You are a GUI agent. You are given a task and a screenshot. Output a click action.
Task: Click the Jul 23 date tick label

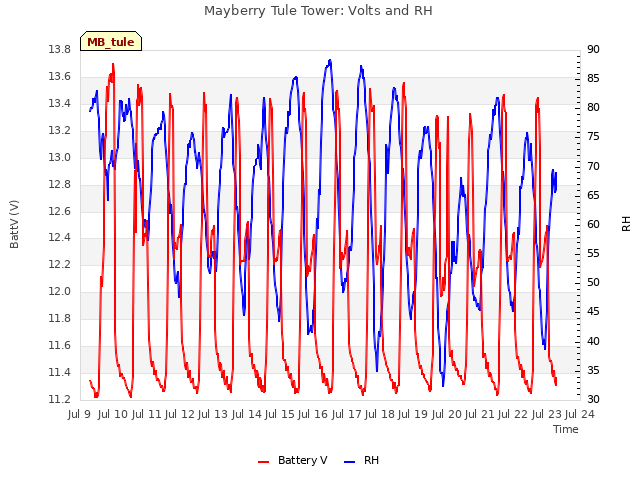[x=546, y=414]
